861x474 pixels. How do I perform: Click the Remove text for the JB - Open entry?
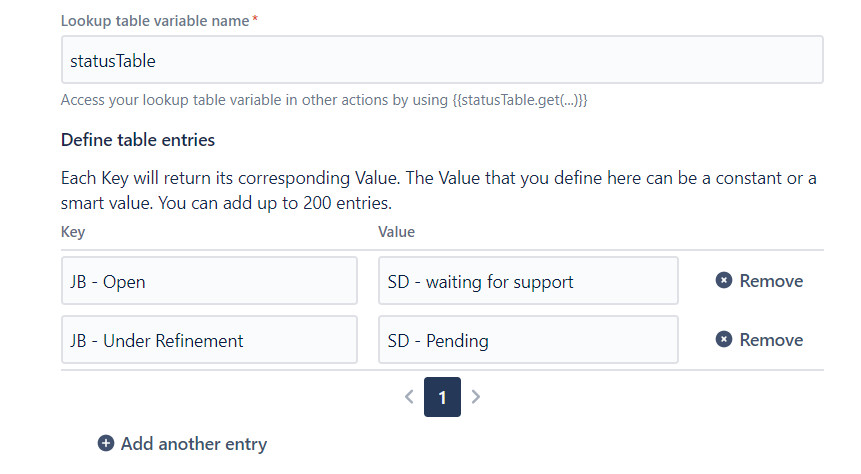tap(771, 281)
